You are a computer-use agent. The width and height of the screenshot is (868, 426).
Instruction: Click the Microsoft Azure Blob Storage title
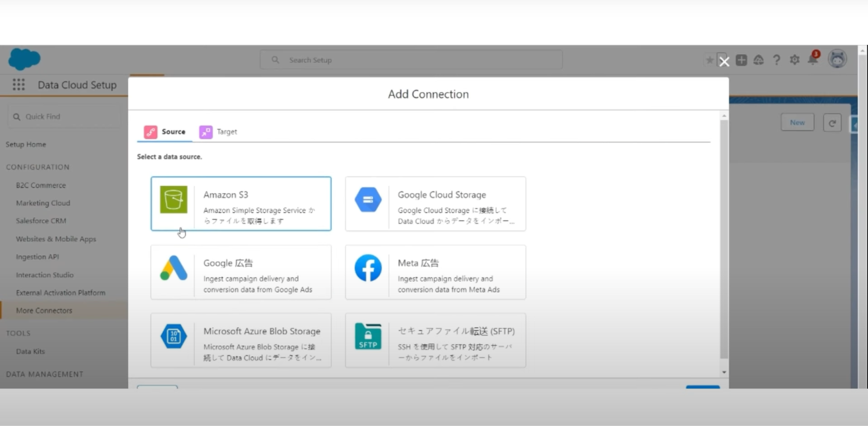pos(261,331)
